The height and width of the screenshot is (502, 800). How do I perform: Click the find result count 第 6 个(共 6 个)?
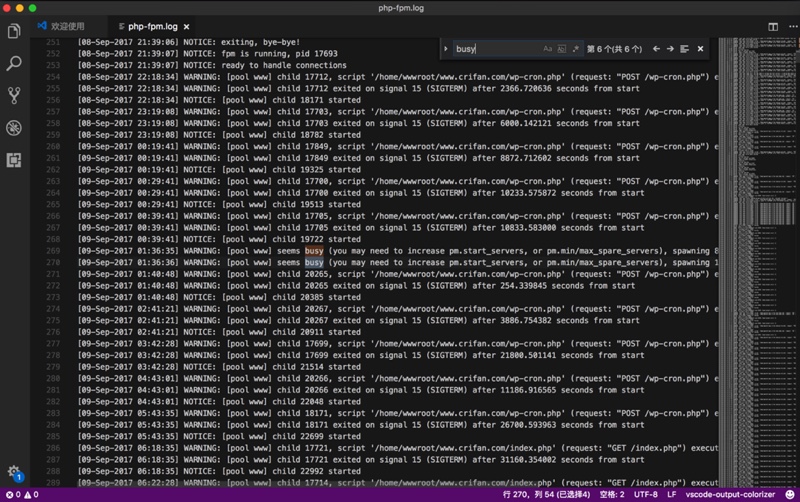(x=614, y=49)
